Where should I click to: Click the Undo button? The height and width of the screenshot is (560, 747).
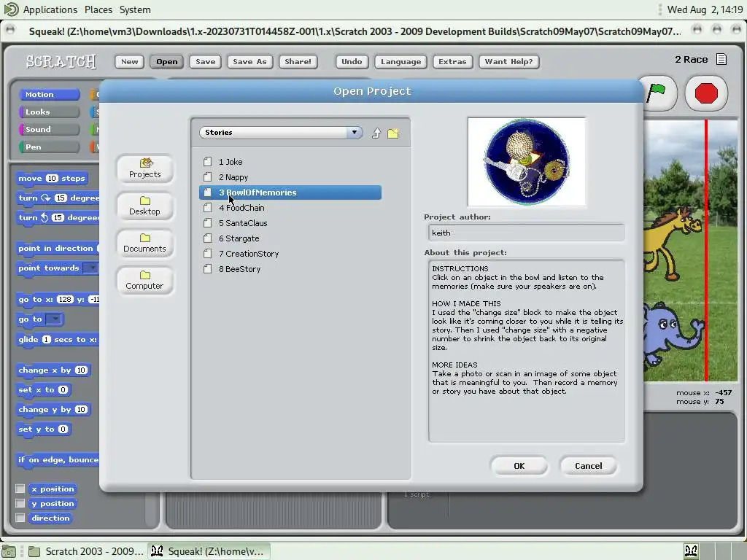click(352, 61)
